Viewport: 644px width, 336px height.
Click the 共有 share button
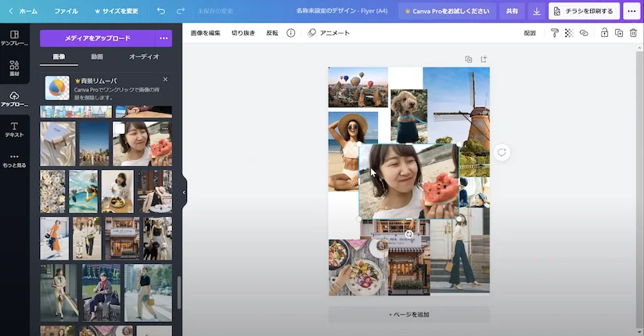pos(512,12)
